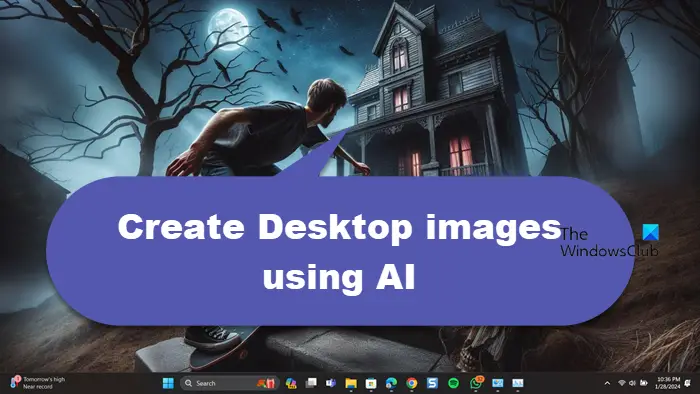This screenshot has width=700, height=394.
Task: Open WhatsApp with notification badge
Action: tap(476, 382)
